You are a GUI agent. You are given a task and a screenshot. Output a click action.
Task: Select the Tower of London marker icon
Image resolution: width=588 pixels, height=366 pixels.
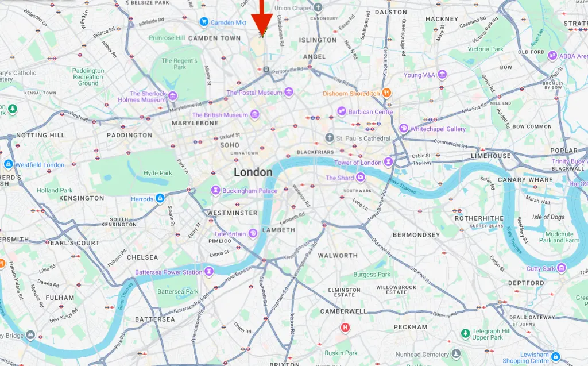point(389,162)
